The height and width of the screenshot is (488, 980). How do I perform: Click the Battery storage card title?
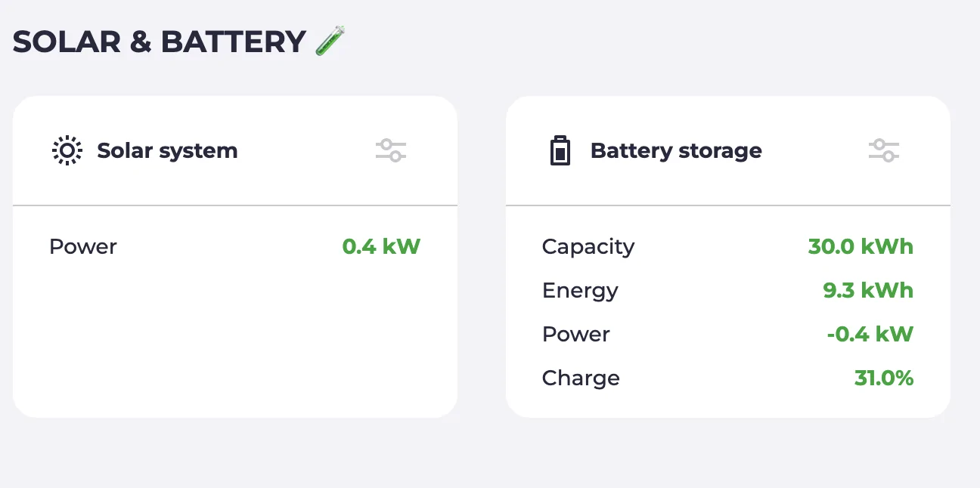pos(675,150)
